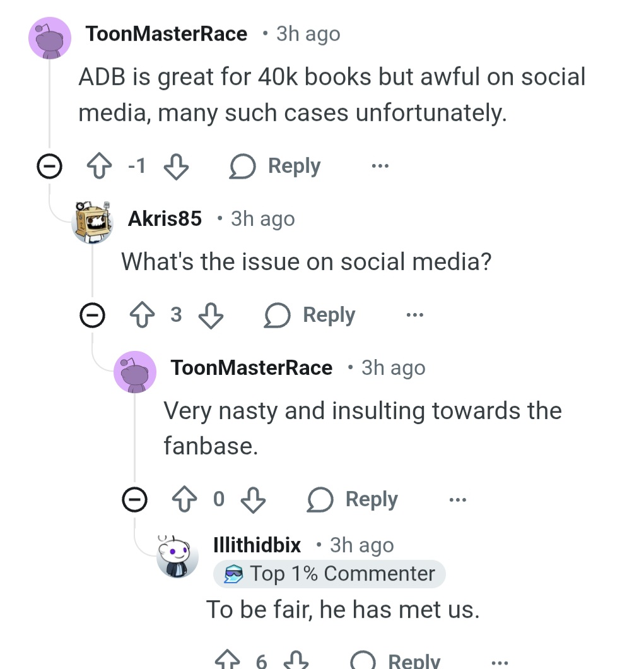Open more options for Akris85's comment
The image size is (644, 669).
414,315
